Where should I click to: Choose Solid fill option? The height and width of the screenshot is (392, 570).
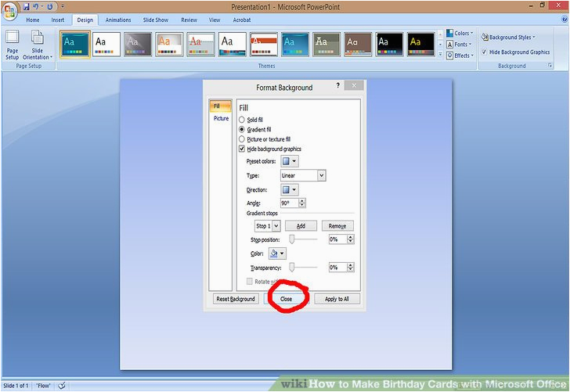coord(251,120)
